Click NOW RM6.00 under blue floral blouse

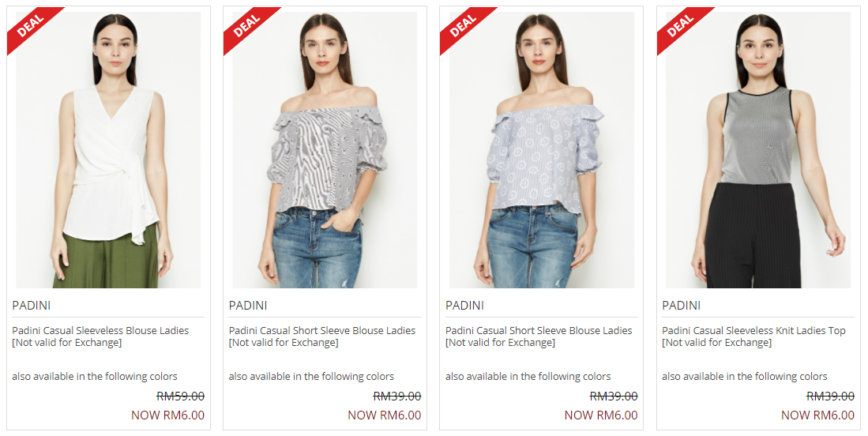pyautogui.click(x=601, y=415)
